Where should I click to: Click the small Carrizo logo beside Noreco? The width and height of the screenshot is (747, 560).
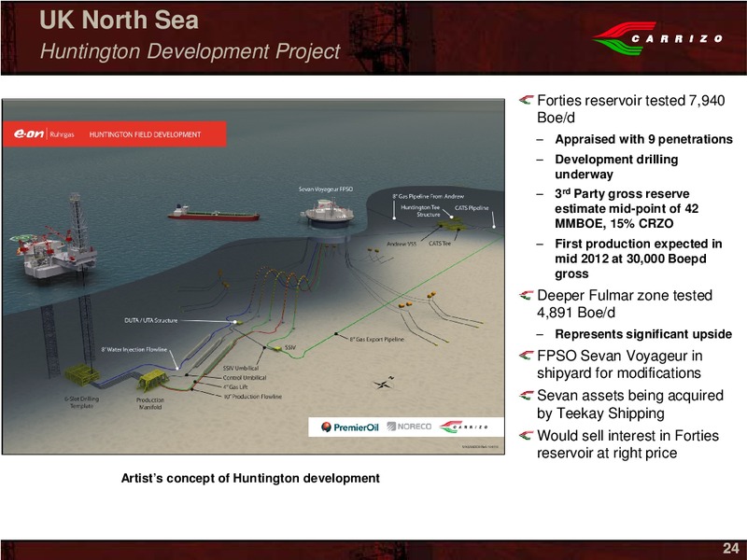(463, 427)
